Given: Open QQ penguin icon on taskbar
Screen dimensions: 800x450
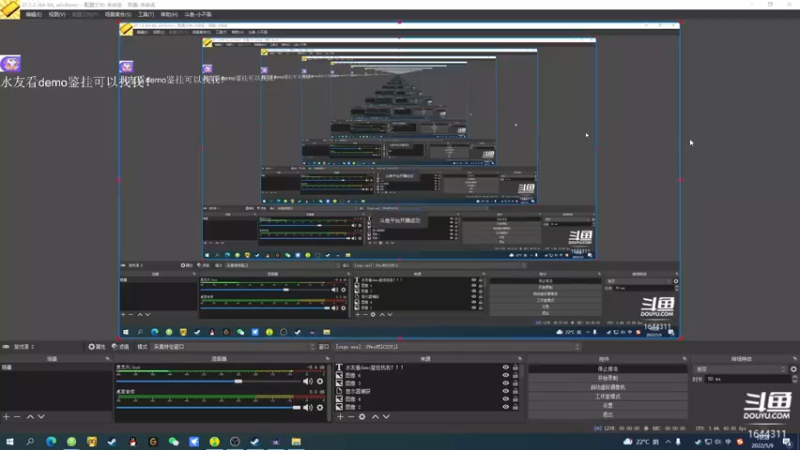Looking at the screenshot, I should point(133,442).
